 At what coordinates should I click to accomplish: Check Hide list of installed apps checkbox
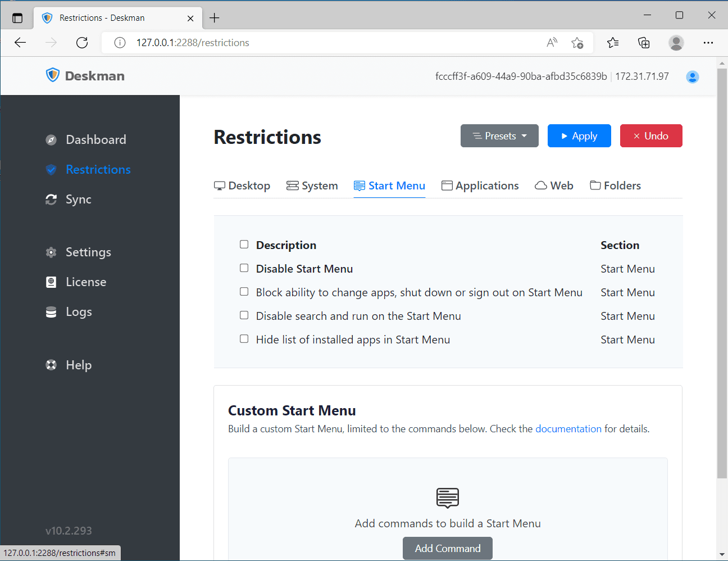244,339
